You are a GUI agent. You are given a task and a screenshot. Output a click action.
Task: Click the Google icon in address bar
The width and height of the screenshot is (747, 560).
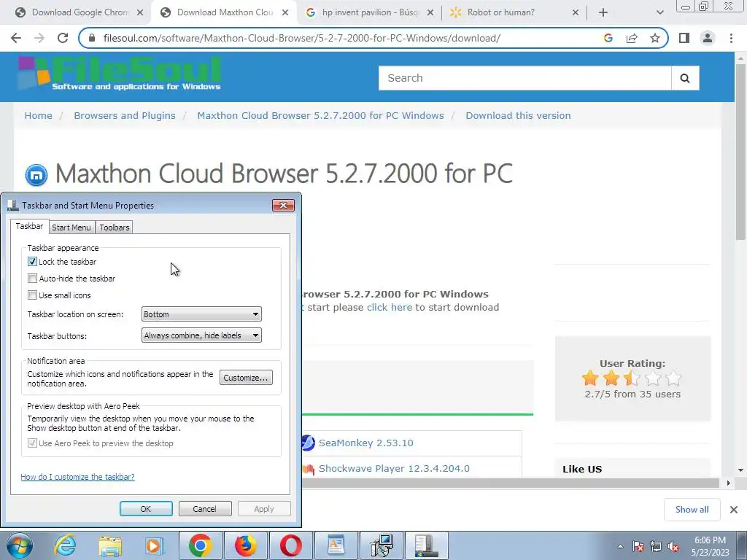tap(608, 38)
